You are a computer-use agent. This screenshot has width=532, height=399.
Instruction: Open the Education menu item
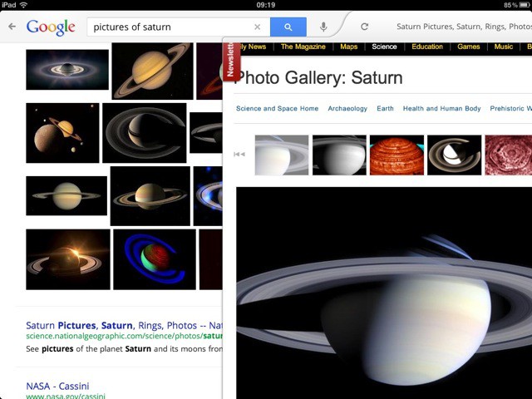[x=427, y=47]
